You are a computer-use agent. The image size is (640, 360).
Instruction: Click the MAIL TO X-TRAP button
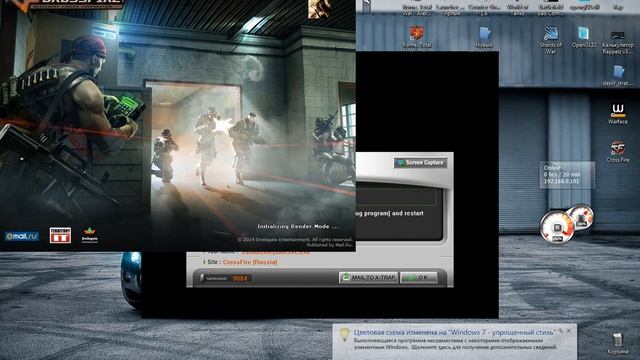coord(368,278)
